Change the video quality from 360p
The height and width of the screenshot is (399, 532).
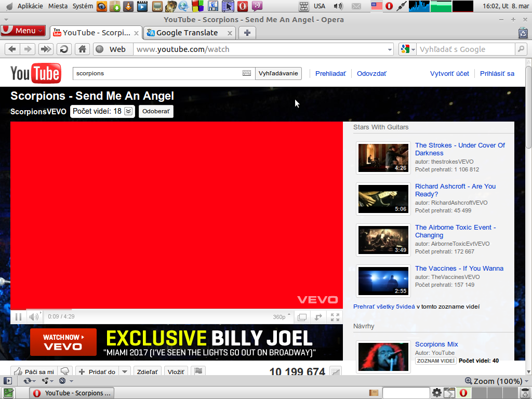(x=282, y=317)
